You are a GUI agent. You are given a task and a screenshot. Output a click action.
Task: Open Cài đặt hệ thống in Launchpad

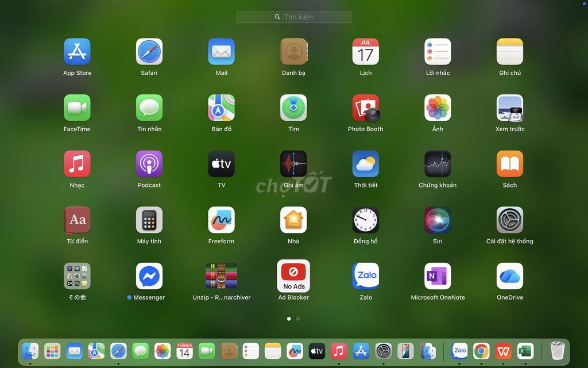click(510, 220)
